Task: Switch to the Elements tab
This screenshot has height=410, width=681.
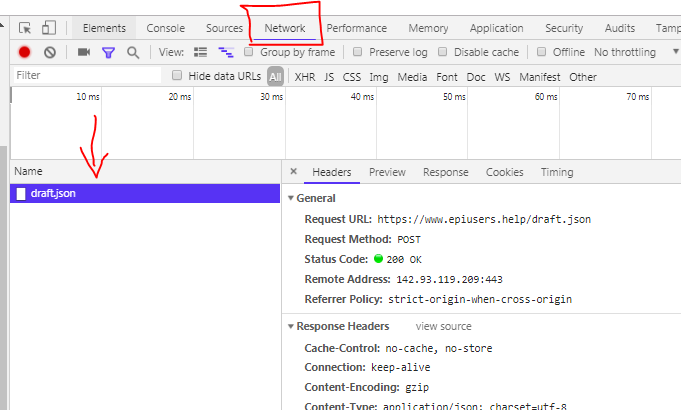Action: pyautogui.click(x=104, y=28)
